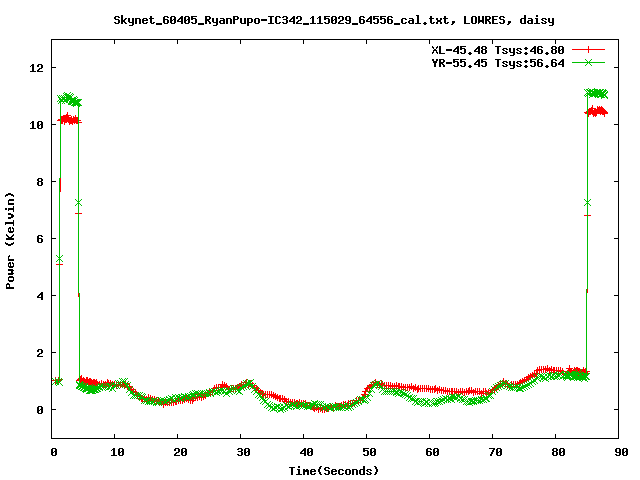This screenshot has width=640, height=480.
Task: Click the plot title Skynet_60405_RyanPupo-IC342 text
Action: point(334,20)
